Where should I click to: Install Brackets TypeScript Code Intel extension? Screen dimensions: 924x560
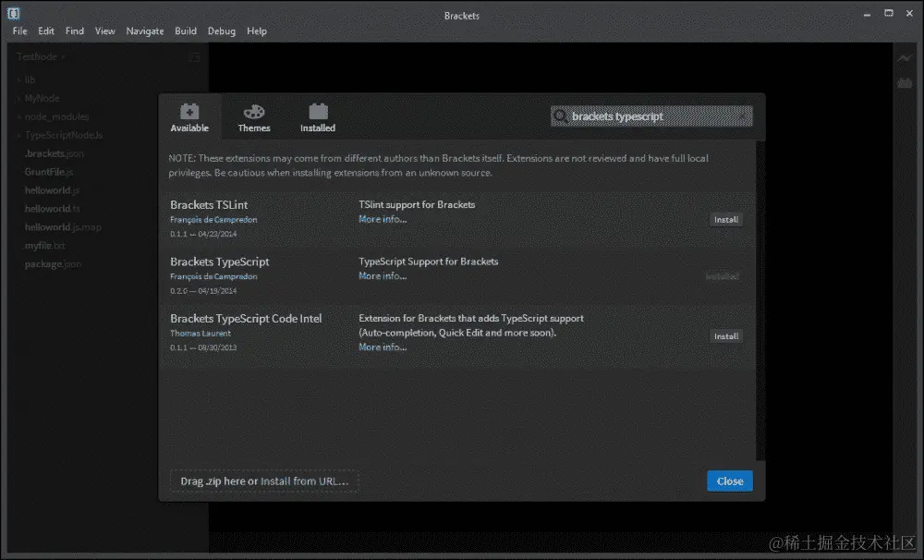point(726,336)
